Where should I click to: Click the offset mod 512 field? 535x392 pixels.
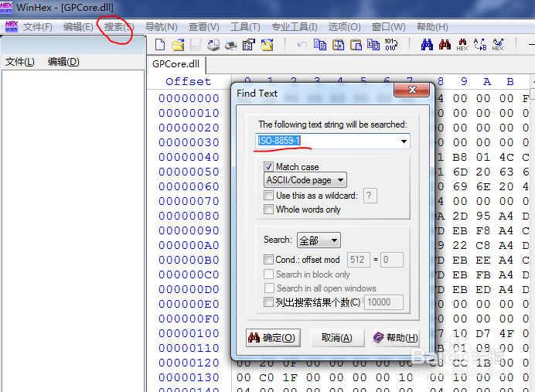pyautogui.click(x=358, y=260)
